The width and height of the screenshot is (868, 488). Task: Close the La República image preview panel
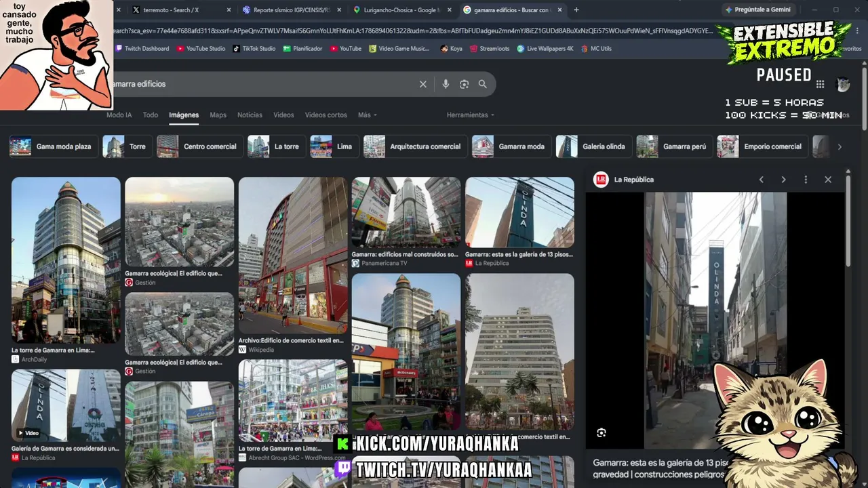[x=828, y=180]
